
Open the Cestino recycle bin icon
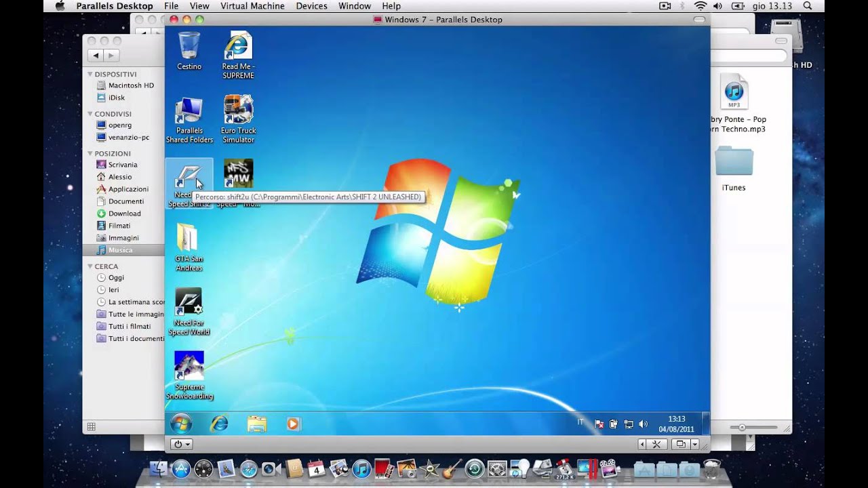coord(189,52)
